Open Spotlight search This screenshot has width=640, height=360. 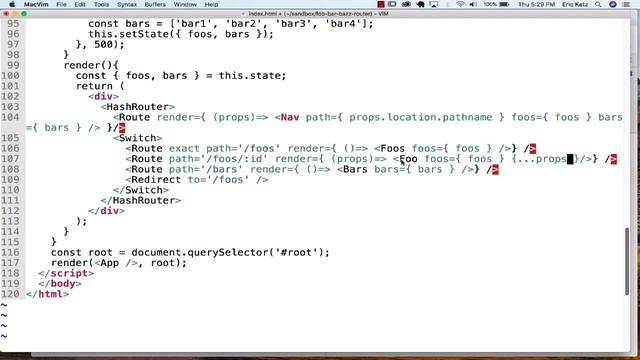point(598,4)
